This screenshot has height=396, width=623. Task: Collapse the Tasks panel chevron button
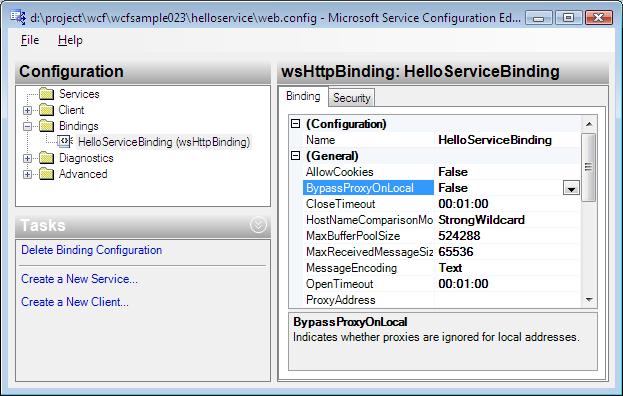258,225
